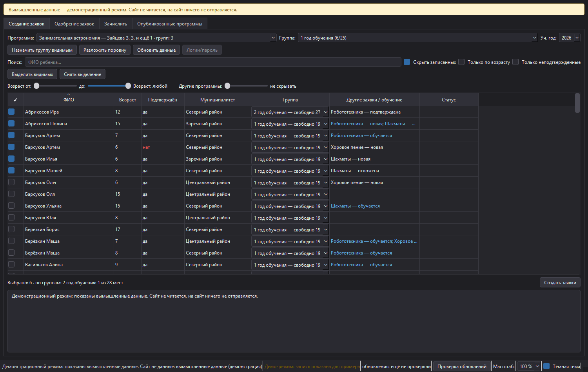Click the Назначить группу видимым button

pos(42,50)
